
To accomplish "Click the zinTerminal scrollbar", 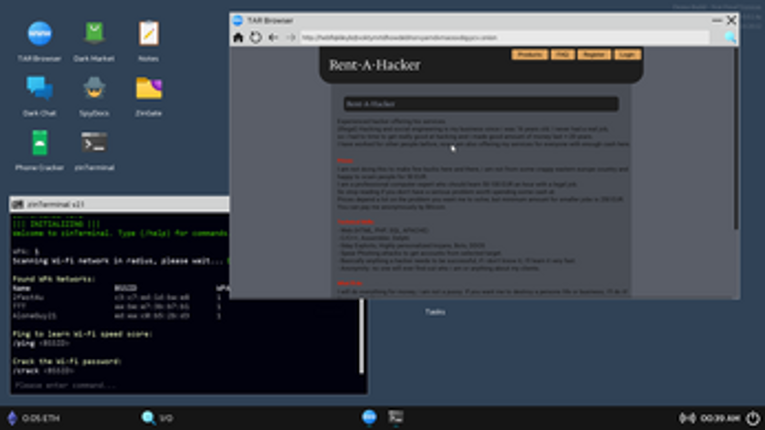I will coord(362,337).
